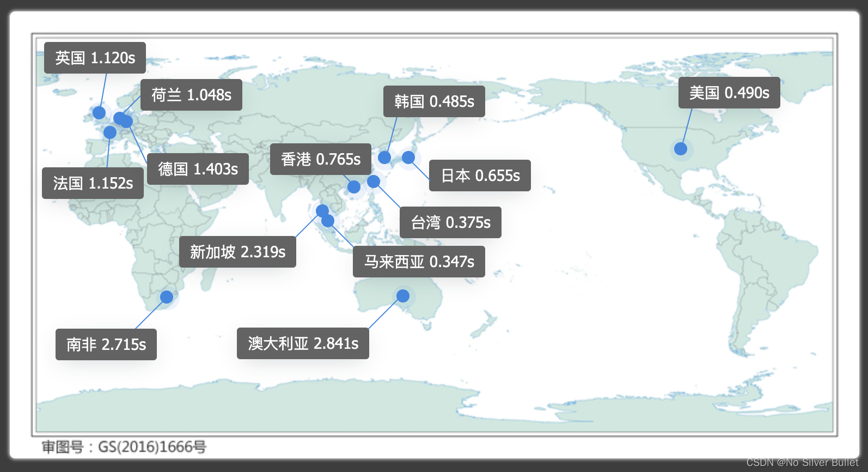Click the 香港 0.765s label
The height and width of the screenshot is (472, 868).
click(321, 159)
